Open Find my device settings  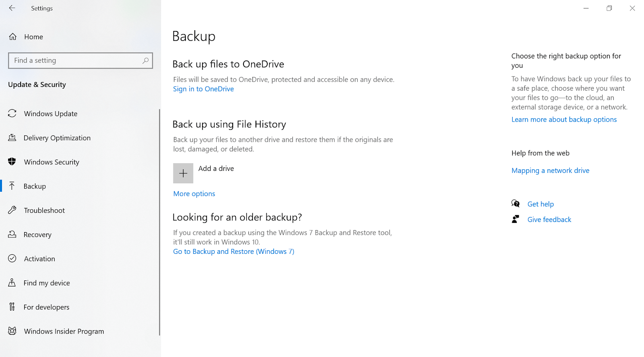point(47,283)
